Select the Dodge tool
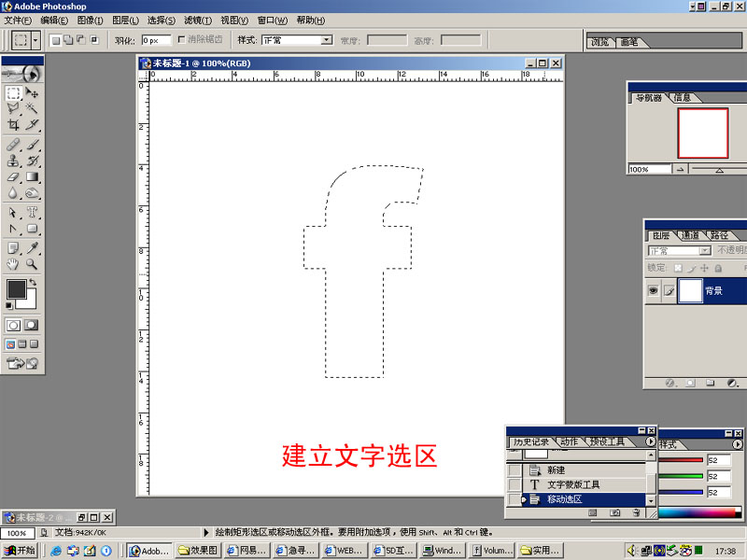The image size is (747, 560). pyautogui.click(x=32, y=193)
